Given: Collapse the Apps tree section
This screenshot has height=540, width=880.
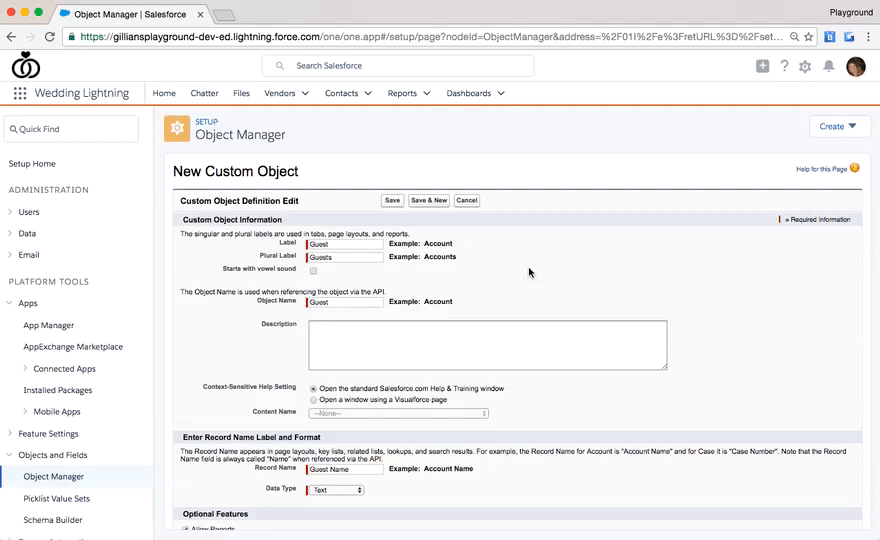Looking at the screenshot, I should point(10,303).
